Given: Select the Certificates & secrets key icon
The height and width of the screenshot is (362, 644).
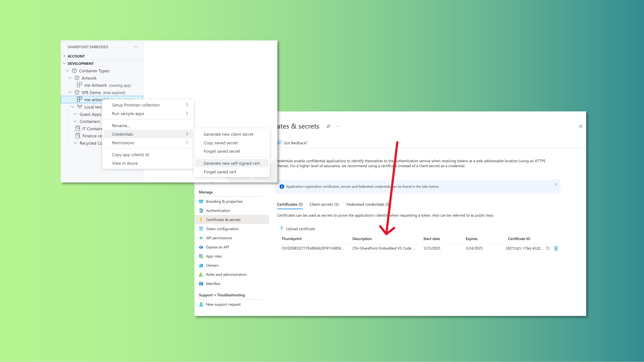Looking at the screenshot, I should tap(201, 219).
